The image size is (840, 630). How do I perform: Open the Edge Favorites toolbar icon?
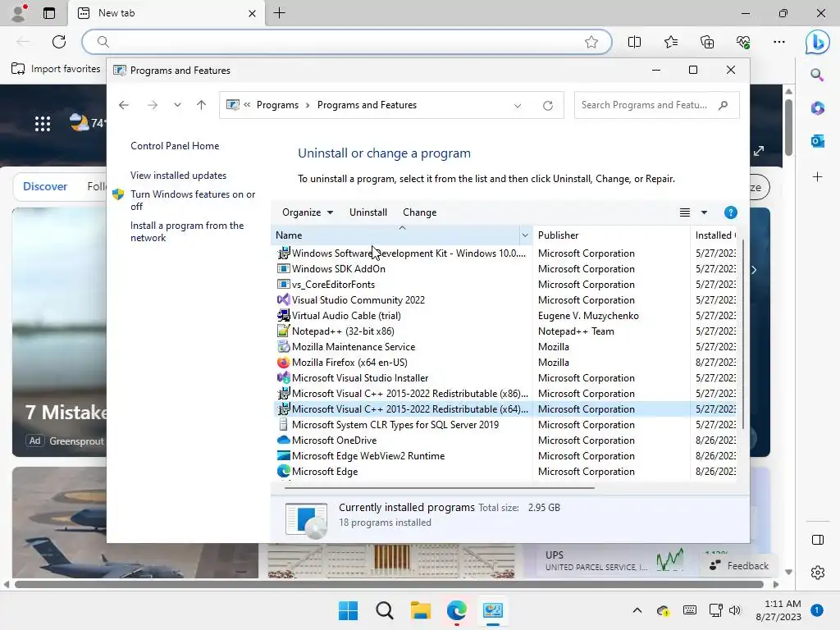pyautogui.click(x=671, y=42)
